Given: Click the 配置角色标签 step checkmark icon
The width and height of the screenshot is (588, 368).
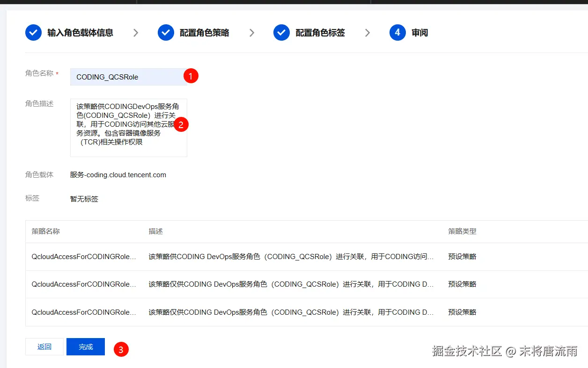Looking at the screenshot, I should 281,33.
